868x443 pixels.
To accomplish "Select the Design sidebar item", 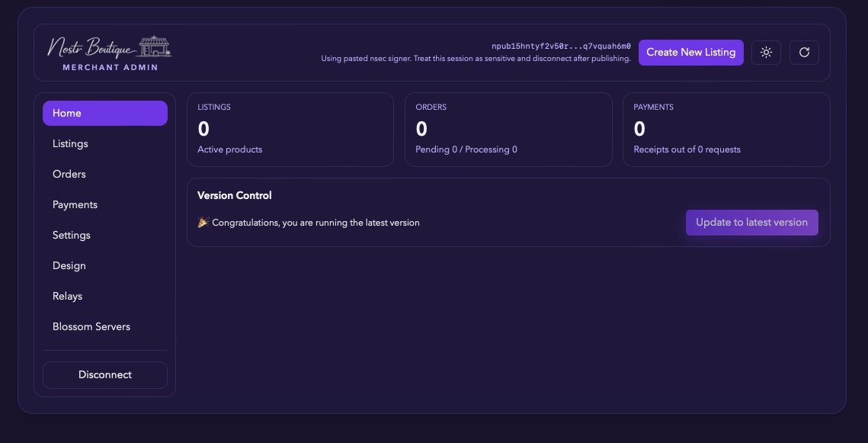I will (x=69, y=265).
